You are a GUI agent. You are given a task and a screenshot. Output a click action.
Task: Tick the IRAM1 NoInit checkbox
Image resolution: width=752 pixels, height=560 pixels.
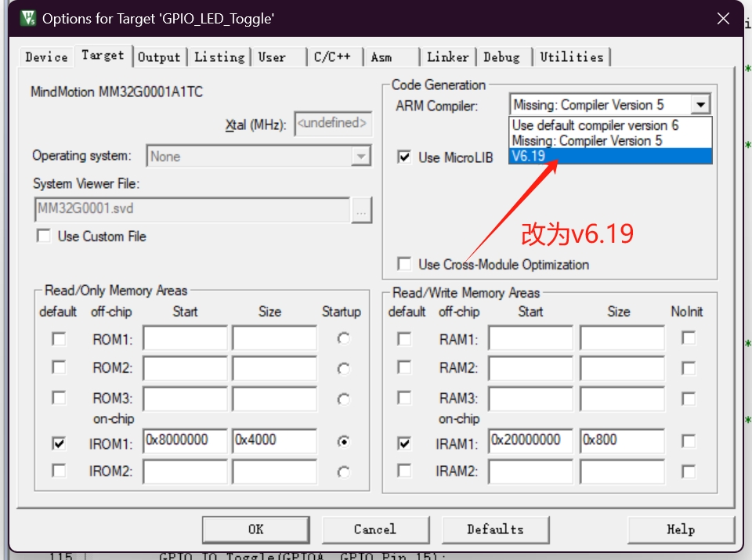click(x=688, y=442)
